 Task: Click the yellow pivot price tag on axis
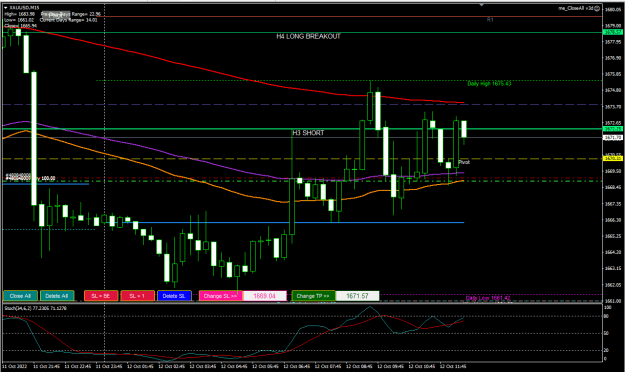point(613,158)
